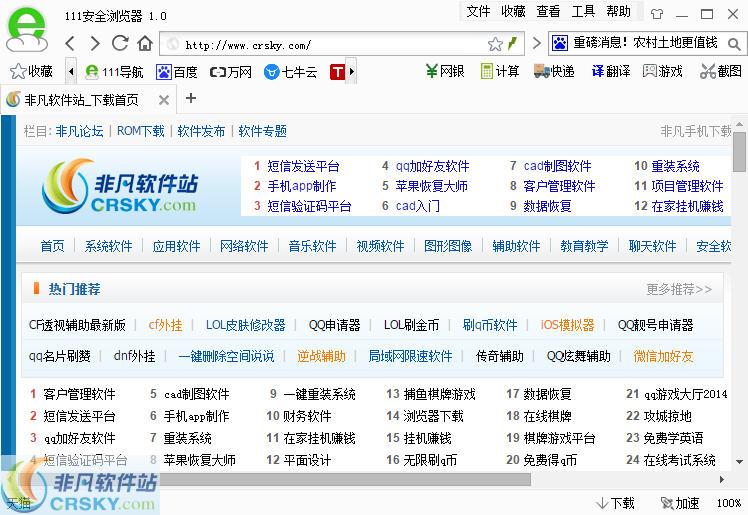The height and width of the screenshot is (515, 748).
Task: Open 局域网限速软件 link
Action: (x=410, y=356)
